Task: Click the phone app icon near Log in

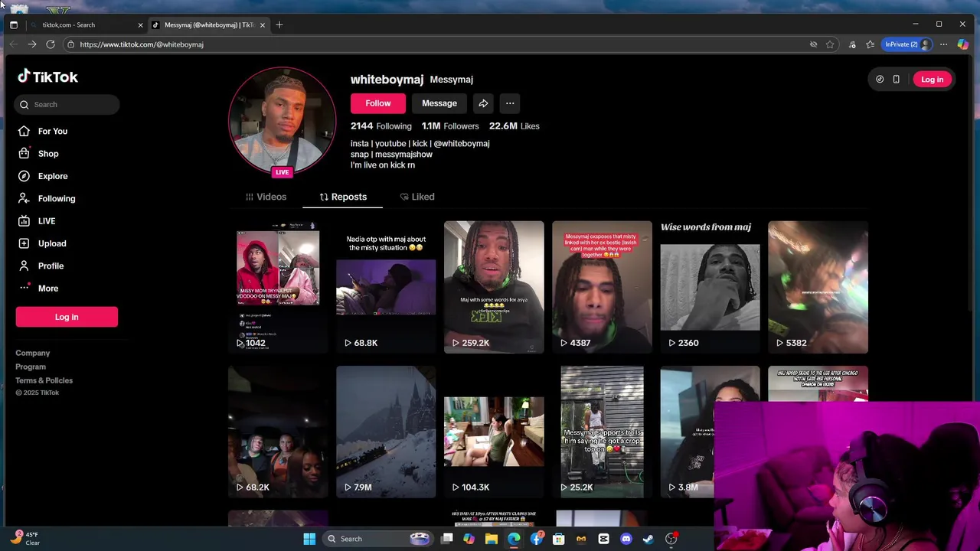Action: click(896, 79)
